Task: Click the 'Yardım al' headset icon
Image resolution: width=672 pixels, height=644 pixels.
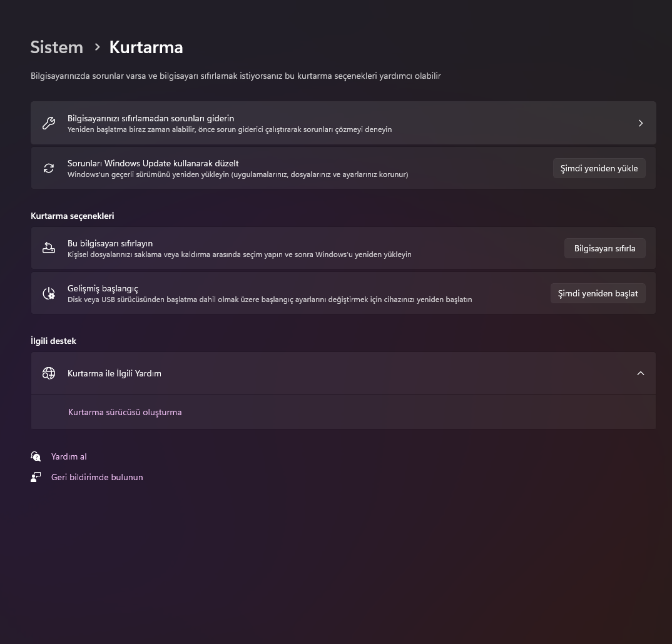Action: click(x=36, y=456)
